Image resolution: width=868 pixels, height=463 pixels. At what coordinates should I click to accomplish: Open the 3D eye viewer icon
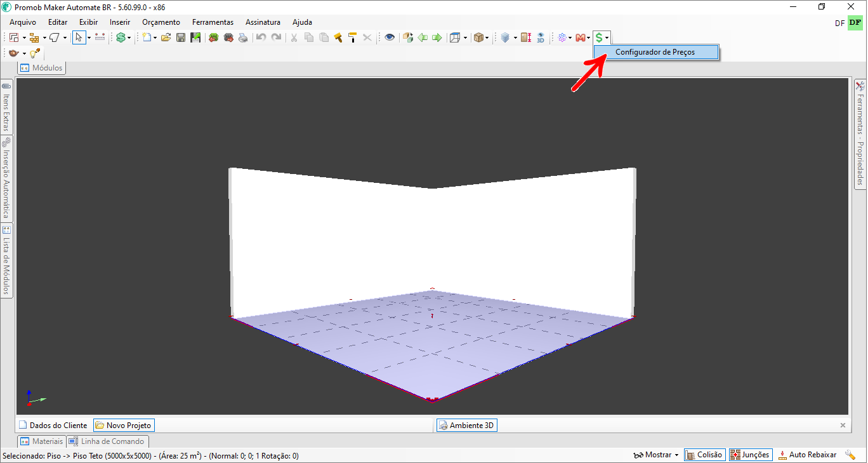(x=541, y=37)
